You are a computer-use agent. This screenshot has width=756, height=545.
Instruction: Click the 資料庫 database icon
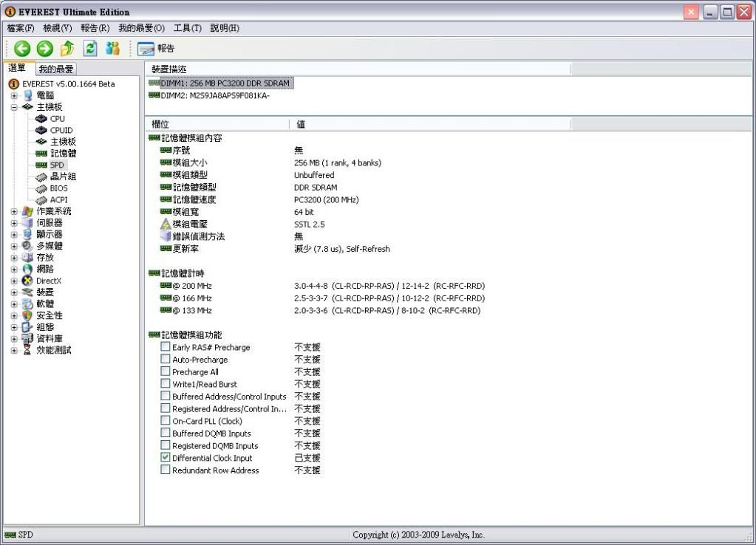coord(27,338)
